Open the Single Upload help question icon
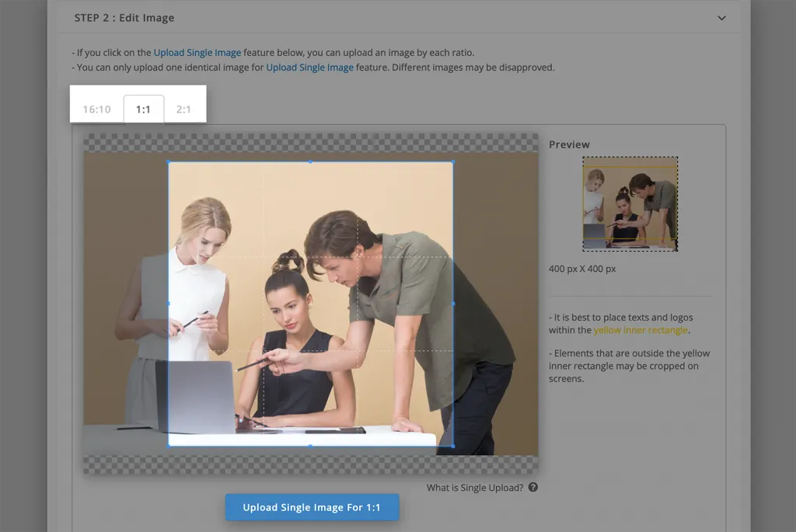796x532 pixels. [x=533, y=487]
